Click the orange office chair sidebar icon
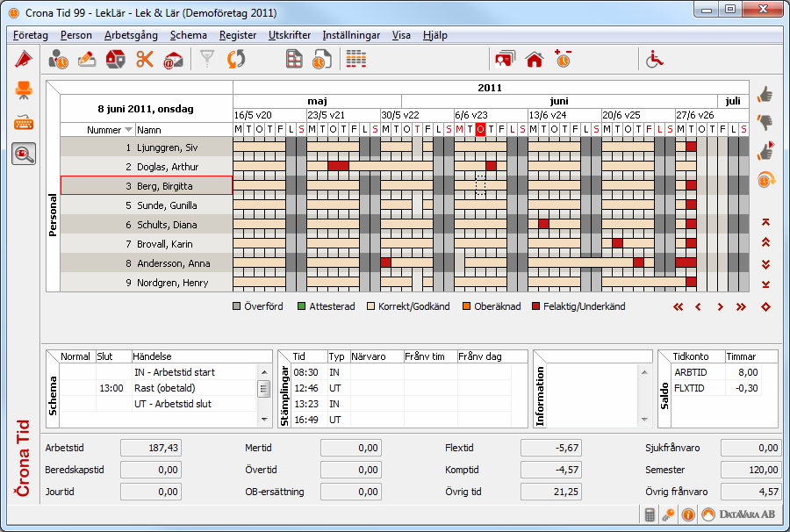The image size is (790, 532). click(x=24, y=90)
